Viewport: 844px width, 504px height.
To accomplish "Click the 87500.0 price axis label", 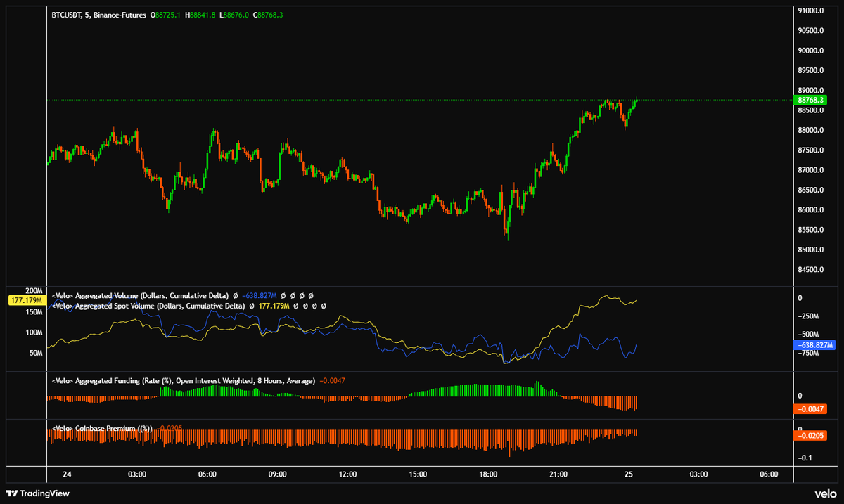I will (x=812, y=150).
